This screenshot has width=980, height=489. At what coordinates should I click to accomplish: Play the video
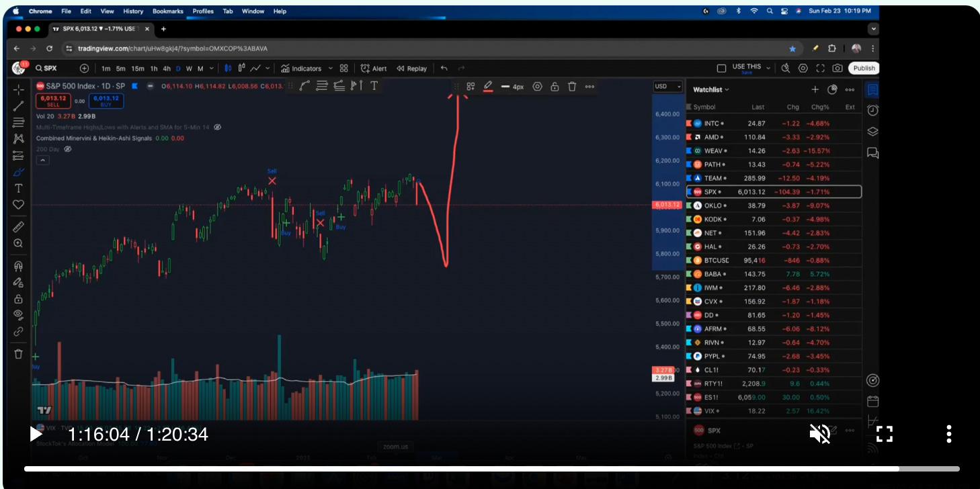(36, 435)
